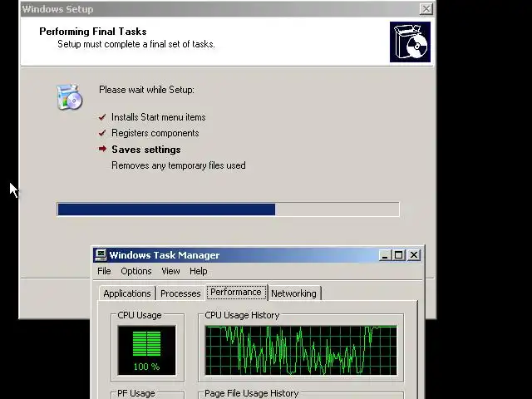Screen dimensions: 532x399
Task: Click the Setup disc icon beside 'Please wait'
Action: point(70,97)
